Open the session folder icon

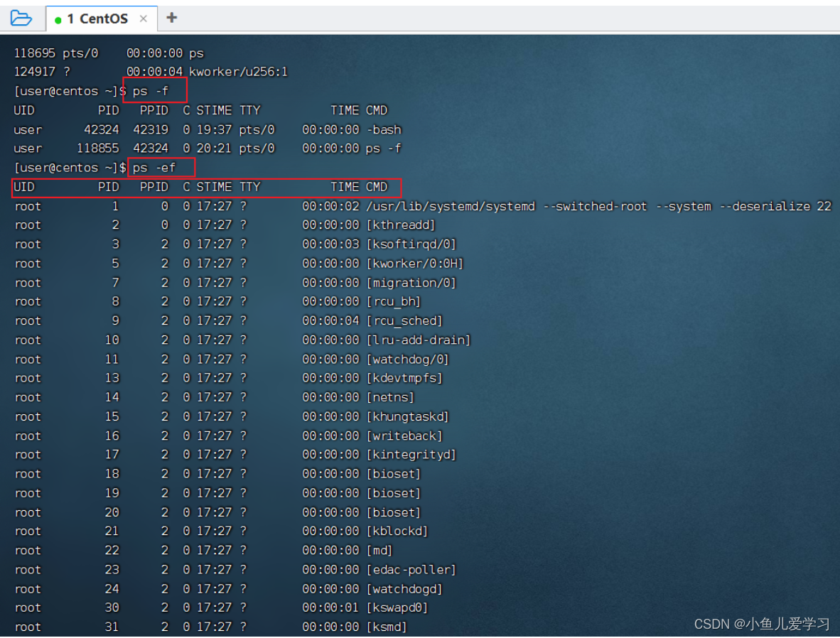point(21,18)
